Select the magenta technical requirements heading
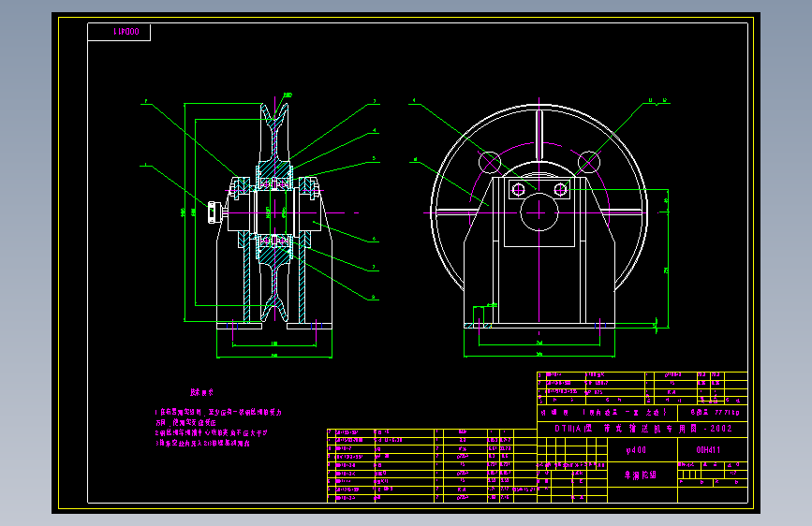Image resolution: width=812 pixels, height=526 pixels. coord(201,392)
